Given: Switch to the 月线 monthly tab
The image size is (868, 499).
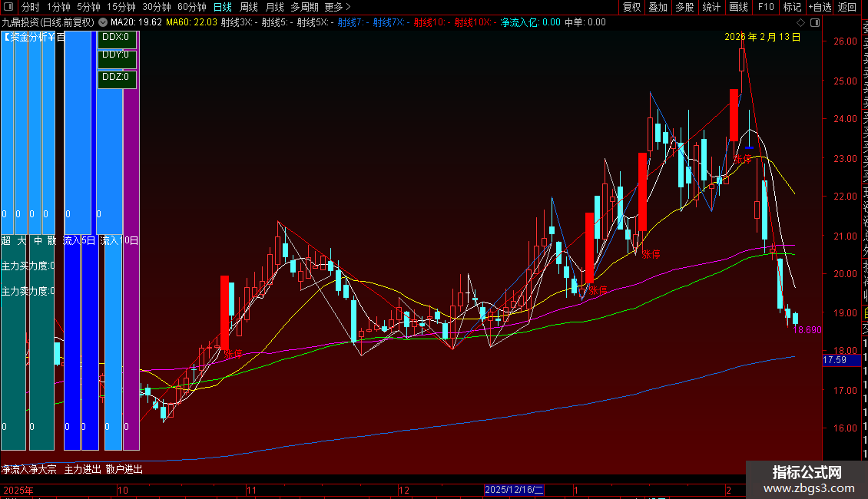Looking at the screenshot, I should [274, 7].
